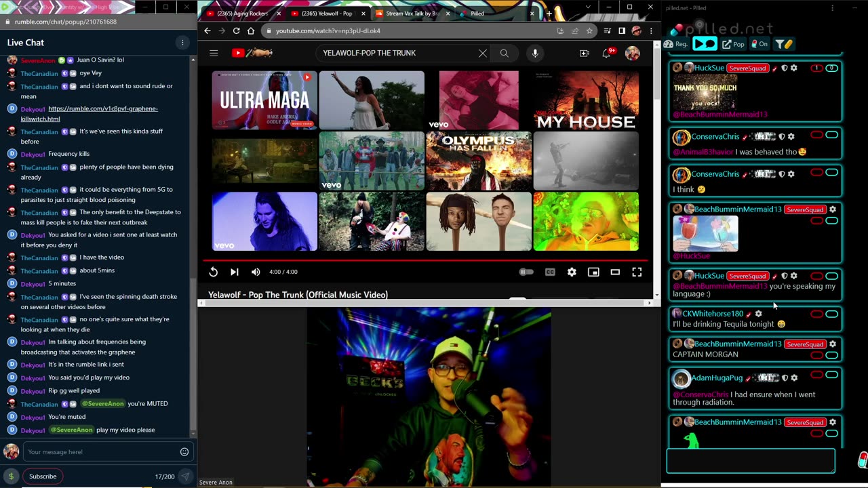Open the Ultra Maga suggested video

(x=264, y=100)
